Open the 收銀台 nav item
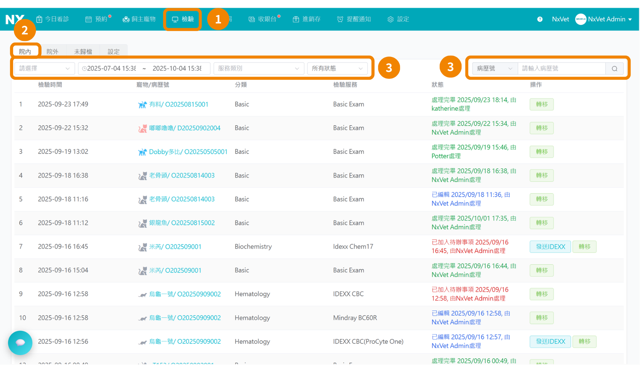 pos(263,19)
